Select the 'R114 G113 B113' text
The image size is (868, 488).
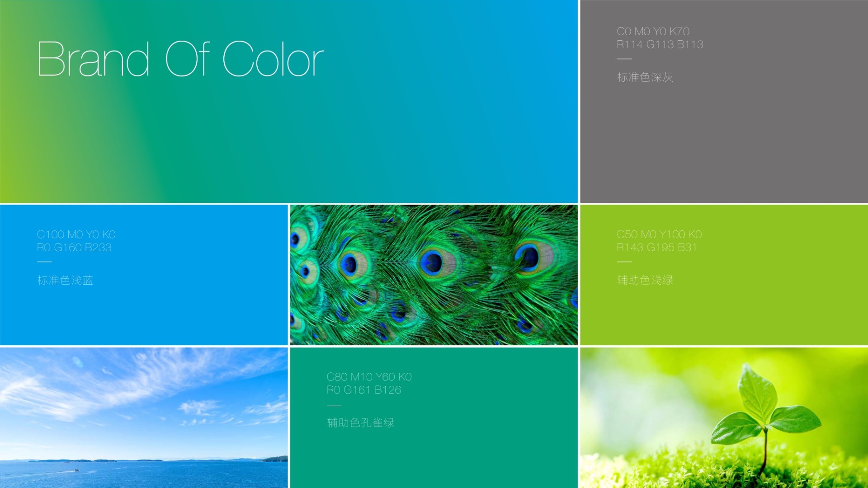click(x=660, y=44)
